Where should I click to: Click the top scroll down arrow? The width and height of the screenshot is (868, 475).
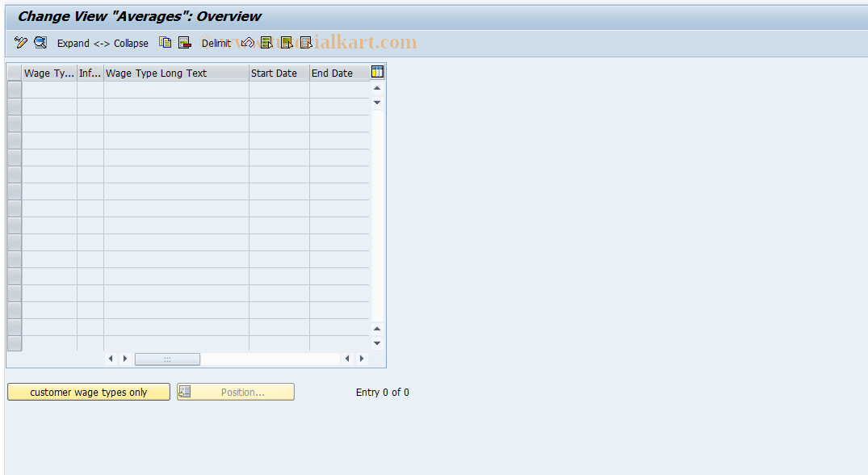point(377,103)
